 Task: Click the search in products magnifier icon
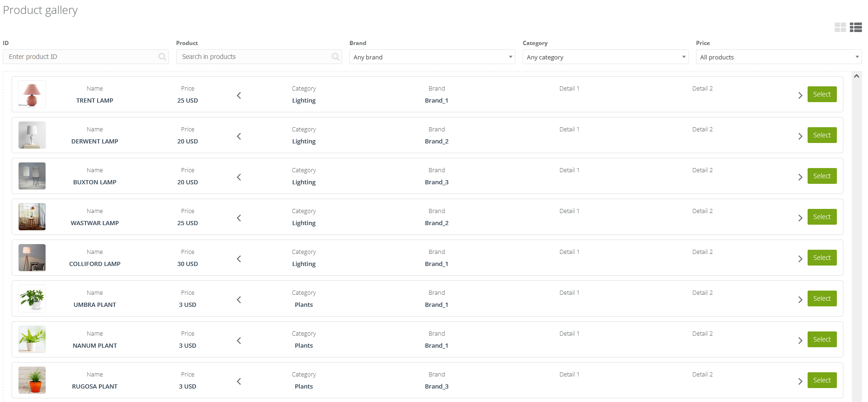click(335, 57)
